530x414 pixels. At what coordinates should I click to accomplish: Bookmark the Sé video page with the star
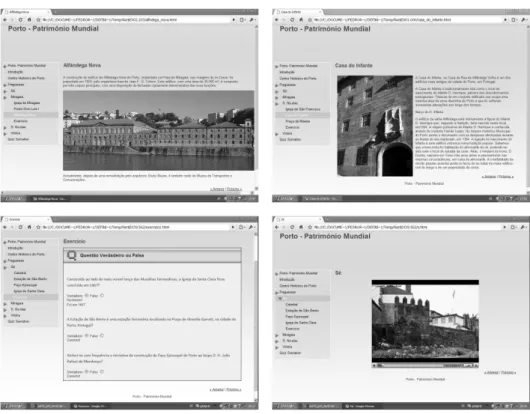pos(310,227)
